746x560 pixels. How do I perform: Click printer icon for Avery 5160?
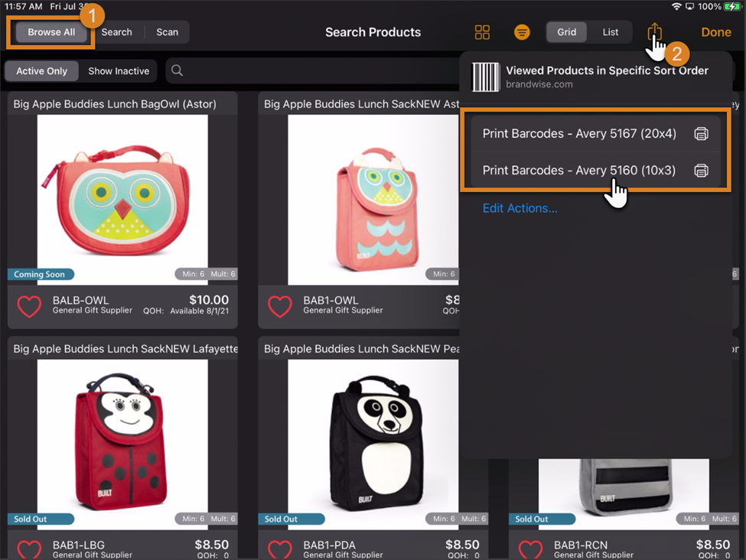[701, 171]
